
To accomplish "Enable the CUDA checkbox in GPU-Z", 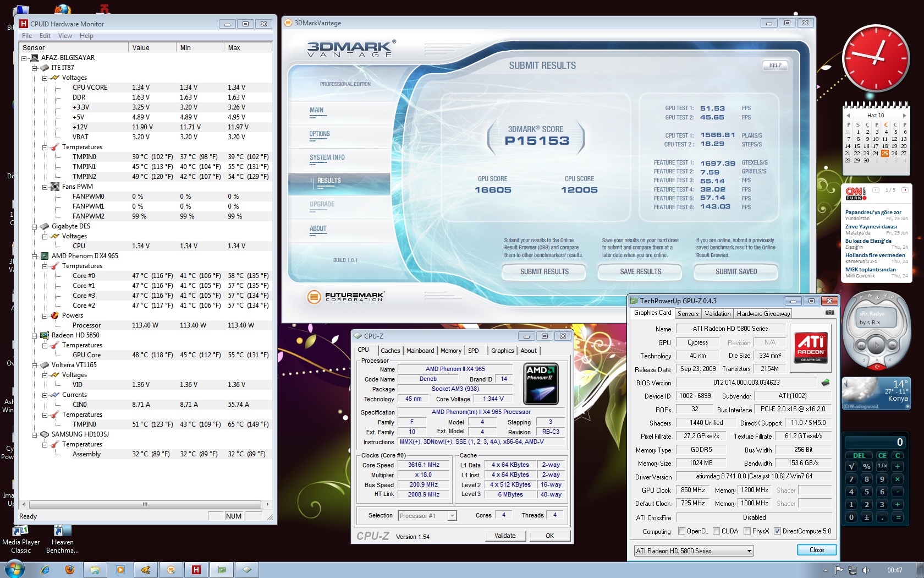I will click(717, 531).
